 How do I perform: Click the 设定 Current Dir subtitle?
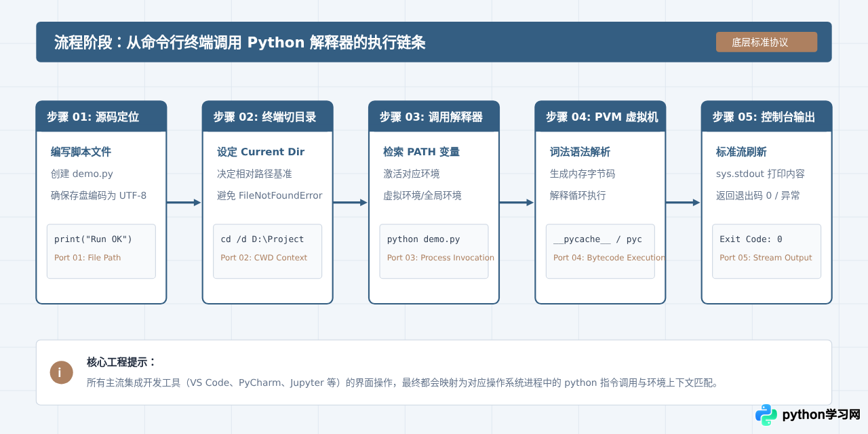click(260, 152)
